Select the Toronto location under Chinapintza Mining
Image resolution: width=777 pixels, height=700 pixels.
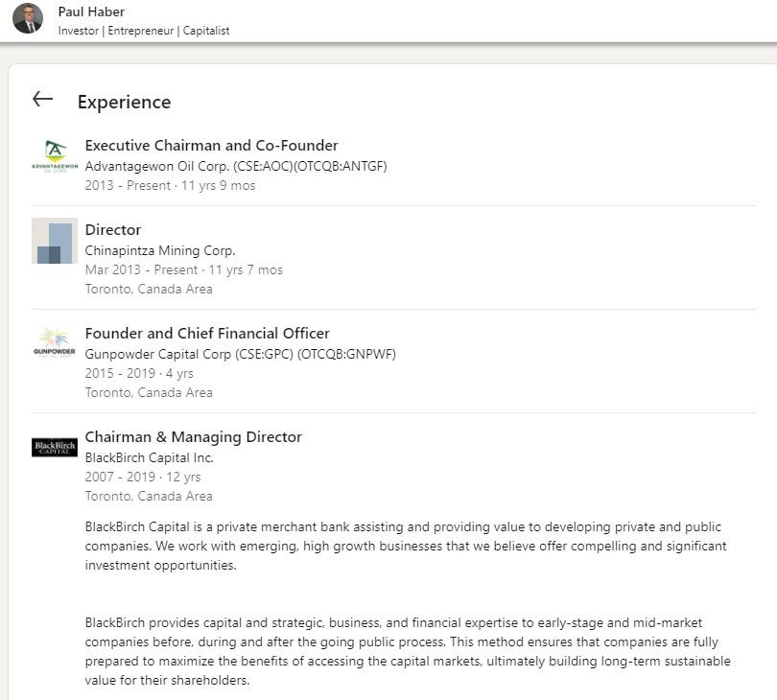pyautogui.click(x=149, y=289)
